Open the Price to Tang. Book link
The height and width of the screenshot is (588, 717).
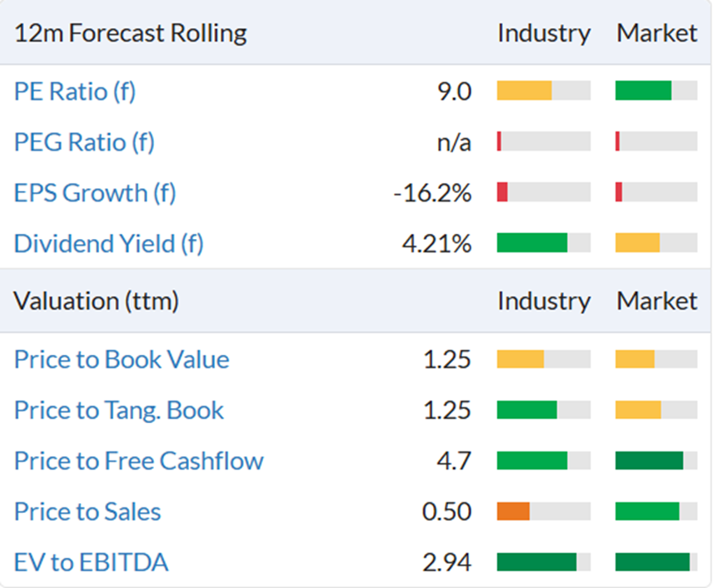[119, 410]
